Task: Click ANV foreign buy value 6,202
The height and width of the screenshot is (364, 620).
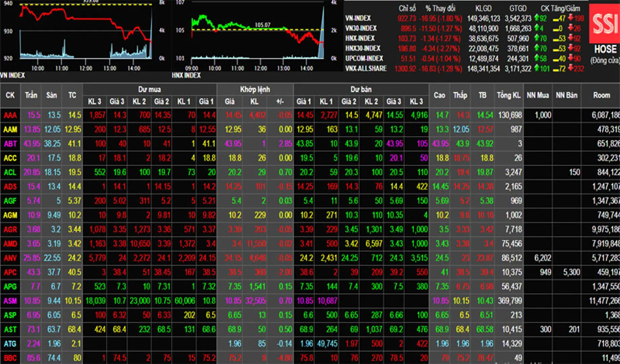Action: (542, 258)
